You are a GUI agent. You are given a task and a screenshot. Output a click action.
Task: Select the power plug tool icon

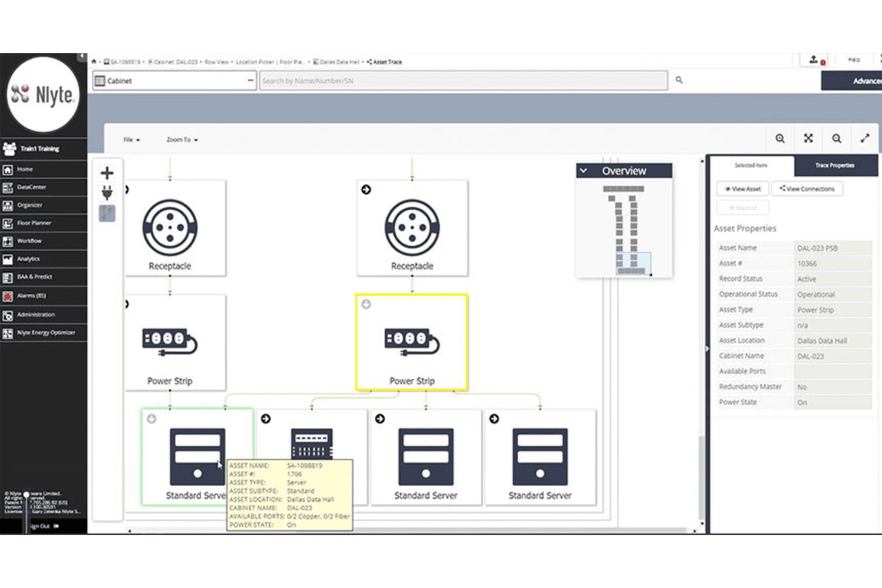point(107,192)
